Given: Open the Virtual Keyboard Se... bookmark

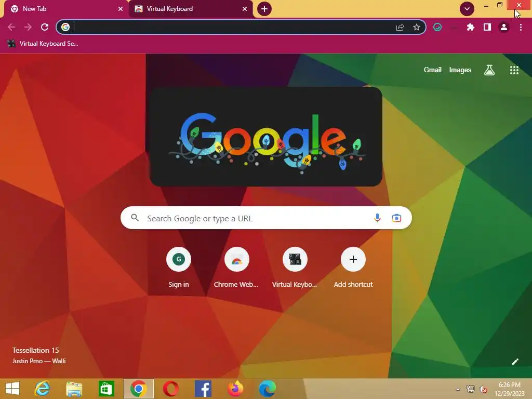Looking at the screenshot, I should pos(43,44).
